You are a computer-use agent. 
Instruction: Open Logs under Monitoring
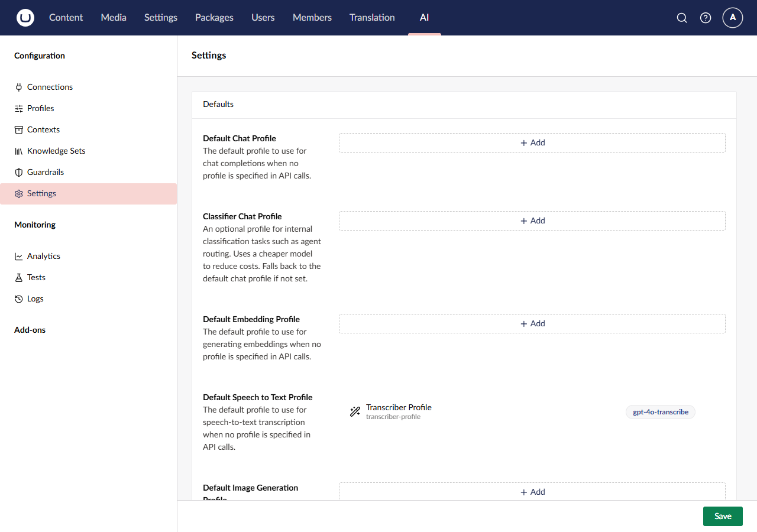[89, 299]
